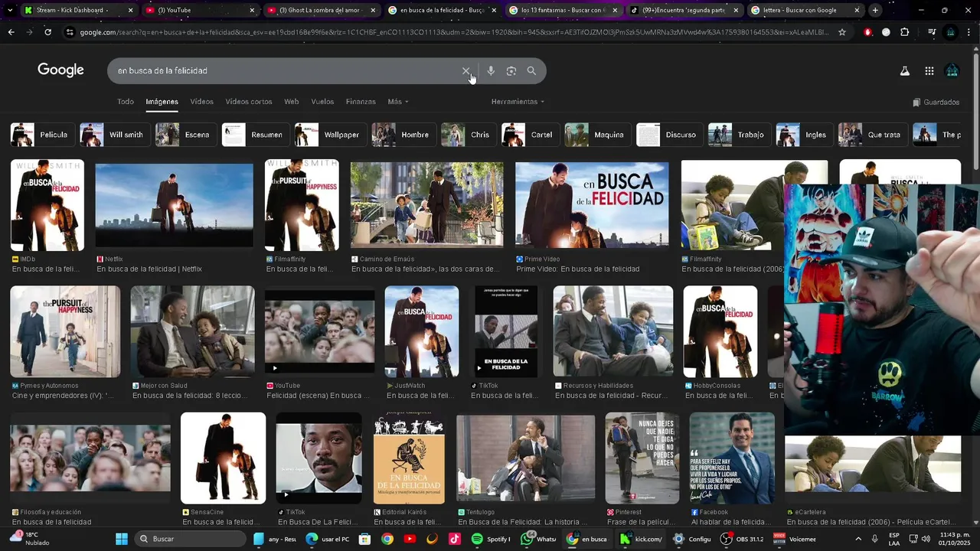
Task: Switch to 'Stream - Kick Dashboard' browser tab
Action: 77,10
